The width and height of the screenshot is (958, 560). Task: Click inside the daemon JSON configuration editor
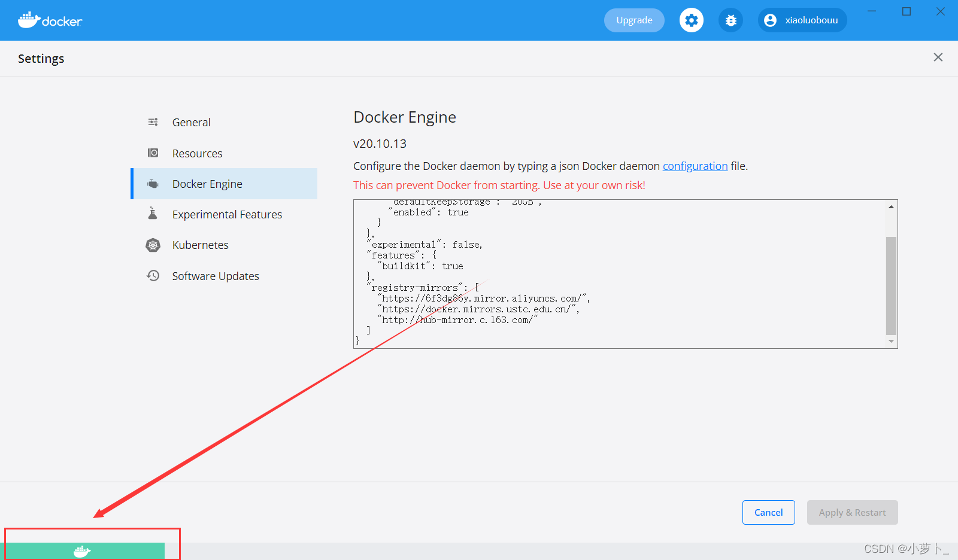(599, 269)
